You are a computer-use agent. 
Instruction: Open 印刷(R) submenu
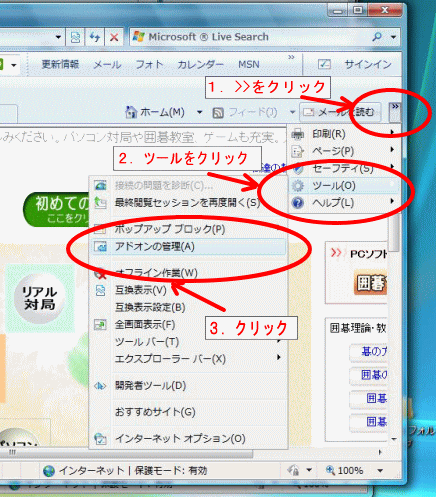[x=344, y=134]
